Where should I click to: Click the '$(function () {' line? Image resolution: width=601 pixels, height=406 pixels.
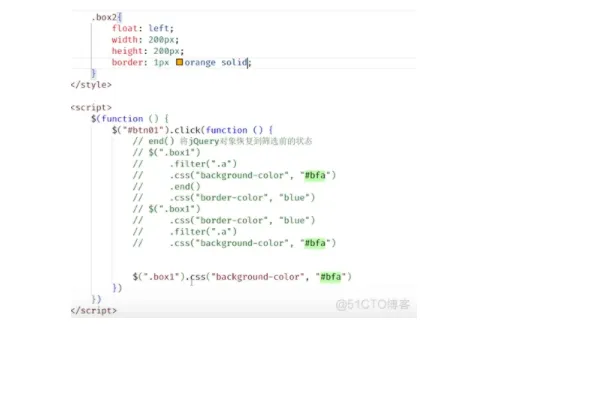[130, 119]
